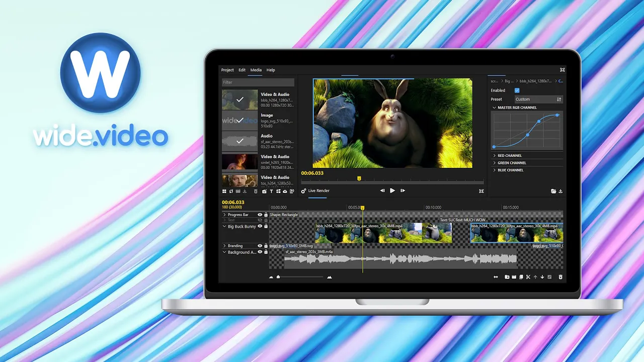This screenshot has height=362, width=644.
Task: Step forward one frame
Action: click(403, 191)
